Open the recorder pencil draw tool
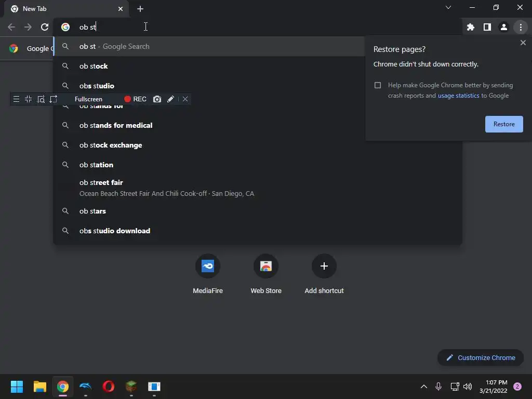Viewport: 532px width, 399px height. [170, 99]
